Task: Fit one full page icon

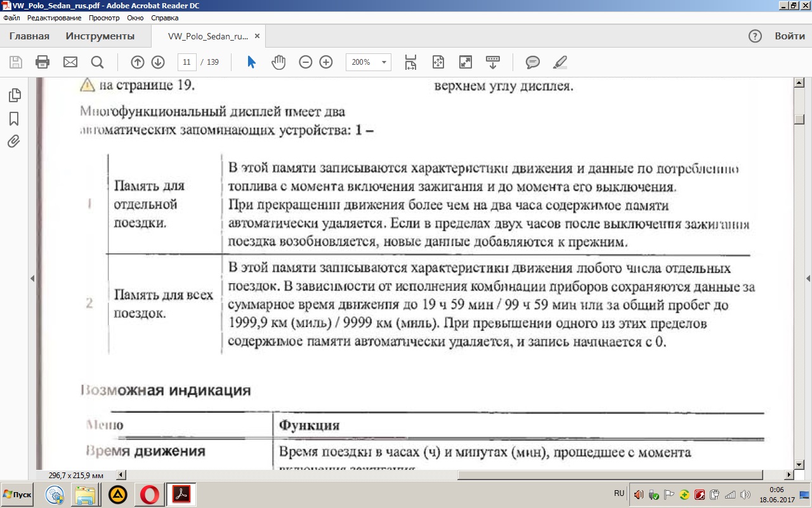Action: 438,62
